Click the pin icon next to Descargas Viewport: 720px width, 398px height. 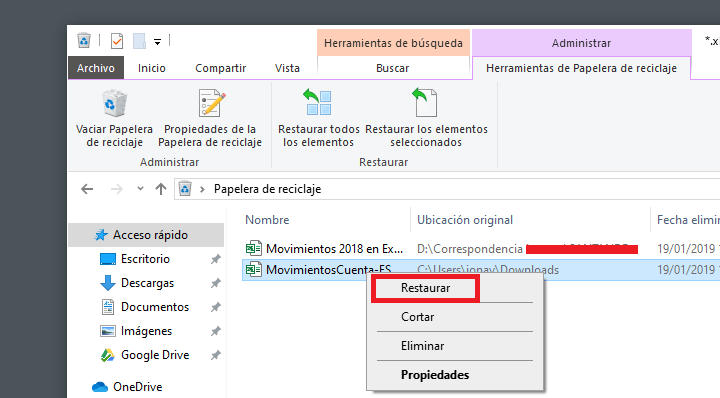click(x=215, y=283)
